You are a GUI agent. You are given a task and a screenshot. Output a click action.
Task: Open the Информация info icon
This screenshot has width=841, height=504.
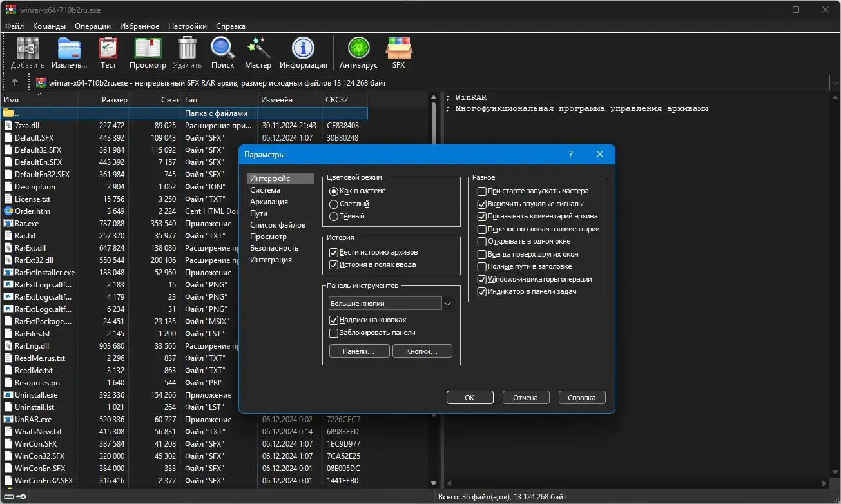(x=303, y=50)
